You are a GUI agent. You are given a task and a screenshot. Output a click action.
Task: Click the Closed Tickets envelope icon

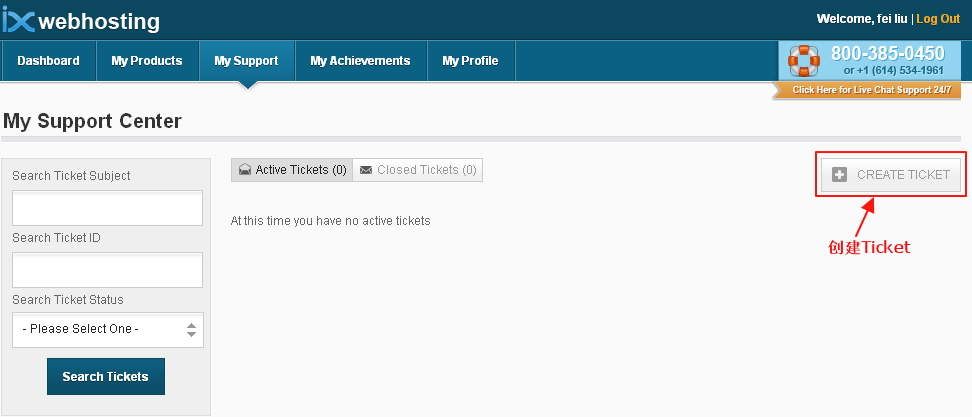(x=366, y=170)
